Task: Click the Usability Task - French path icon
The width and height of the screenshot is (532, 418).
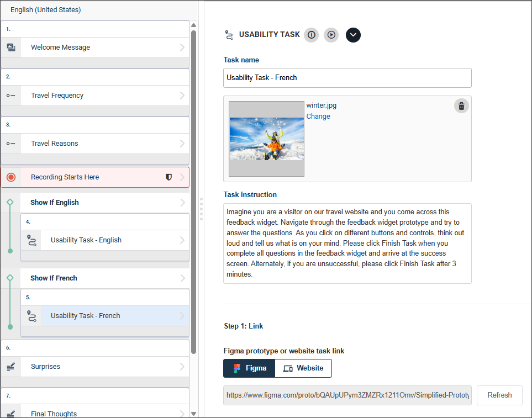Action: pyautogui.click(x=31, y=316)
